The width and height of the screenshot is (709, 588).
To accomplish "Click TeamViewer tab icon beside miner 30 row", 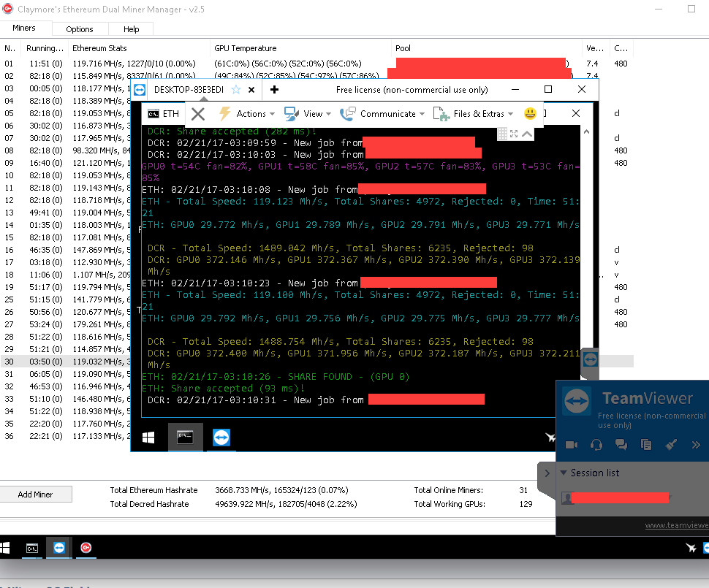I will click(x=591, y=360).
